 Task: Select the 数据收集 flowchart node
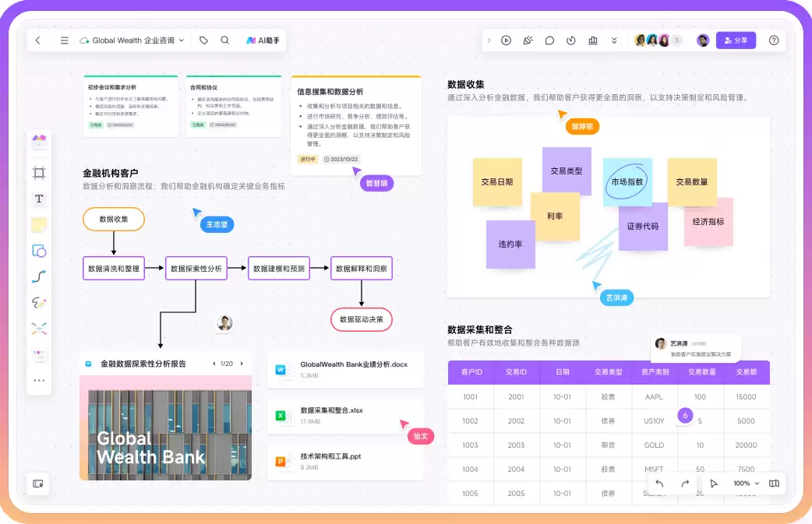pos(114,220)
